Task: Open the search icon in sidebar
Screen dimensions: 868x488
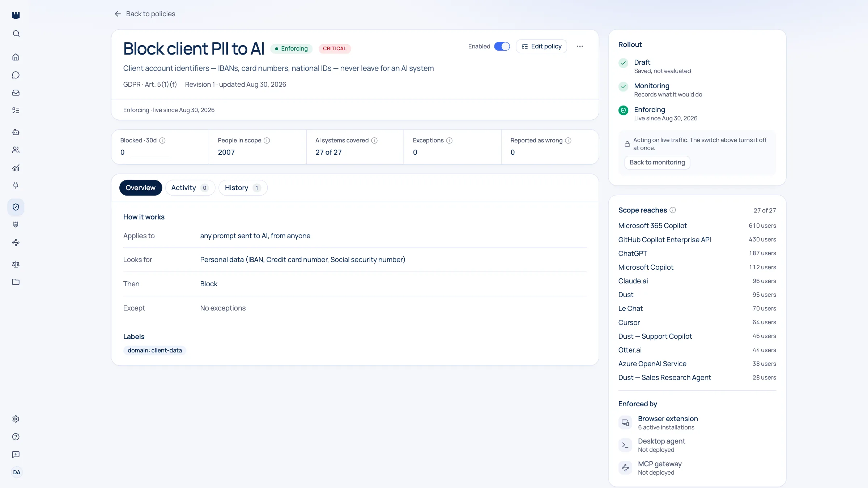Action: [x=16, y=34]
